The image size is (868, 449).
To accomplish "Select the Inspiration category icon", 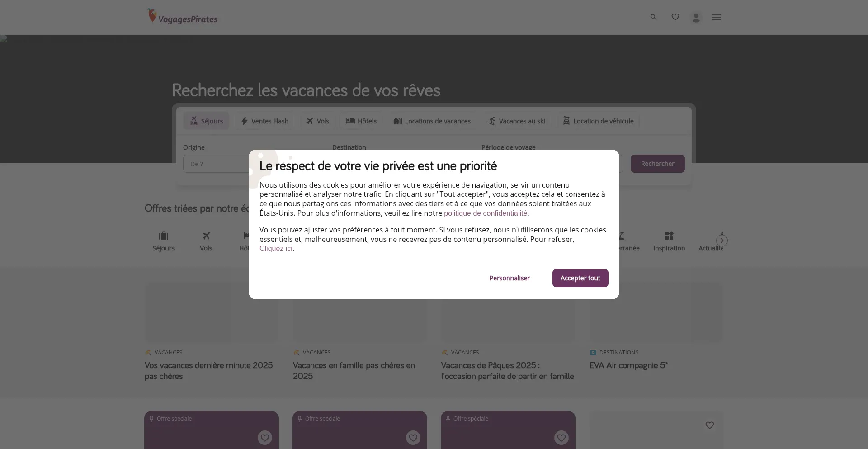I will [x=669, y=241].
